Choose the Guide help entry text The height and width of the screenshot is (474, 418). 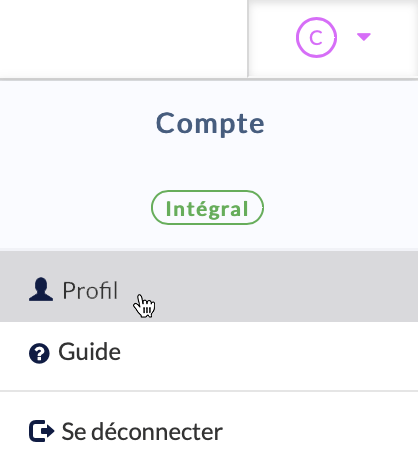89,352
